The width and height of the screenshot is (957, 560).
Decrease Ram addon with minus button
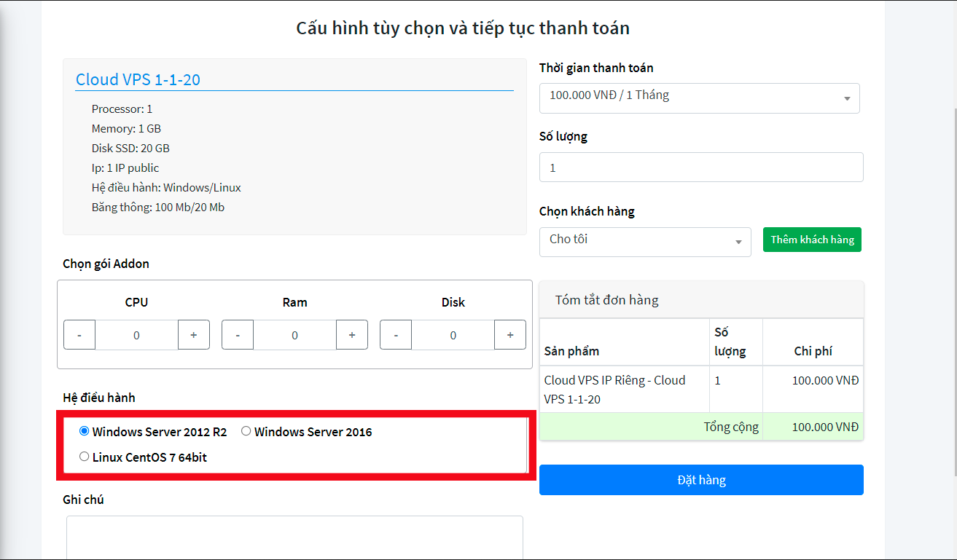238,335
